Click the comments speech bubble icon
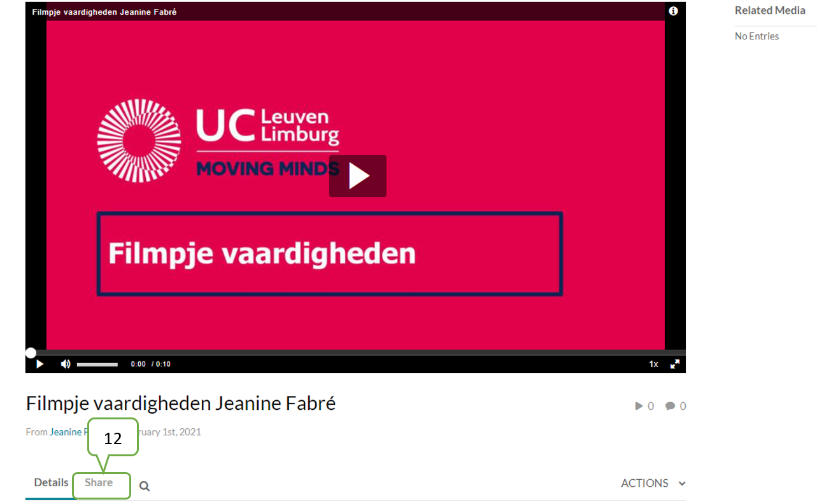Viewport: 817px width, 504px height. coord(670,406)
